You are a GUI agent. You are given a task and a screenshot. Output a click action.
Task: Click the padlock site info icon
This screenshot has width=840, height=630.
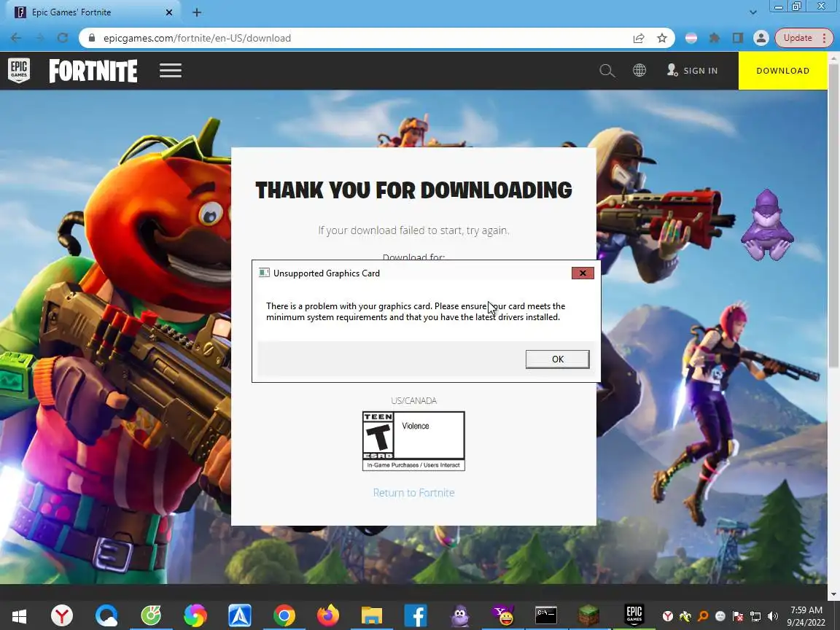click(92, 37)
